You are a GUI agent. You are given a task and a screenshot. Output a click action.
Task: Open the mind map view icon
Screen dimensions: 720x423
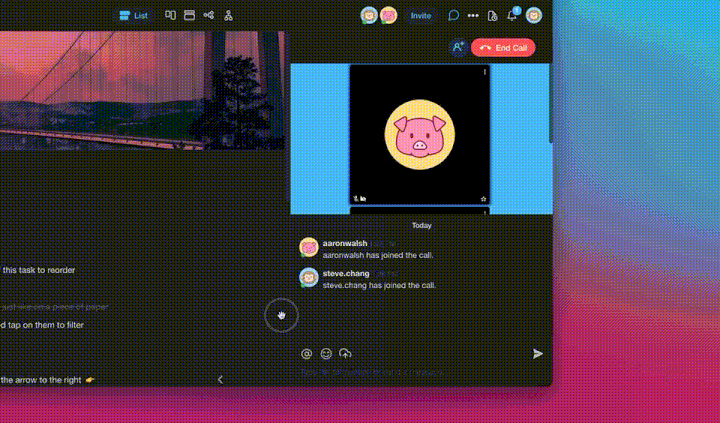[208, 15]
